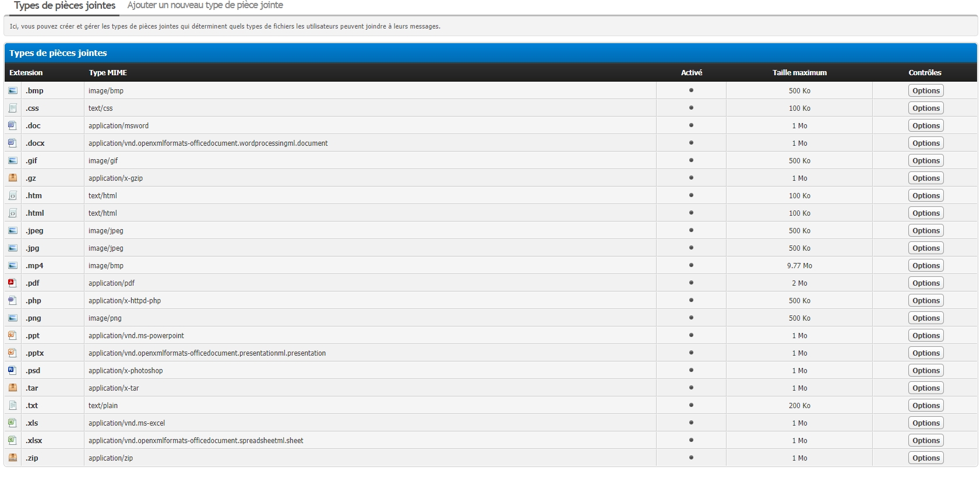
Task: Click the .txt text file icon
Action: tap(12, 405)
